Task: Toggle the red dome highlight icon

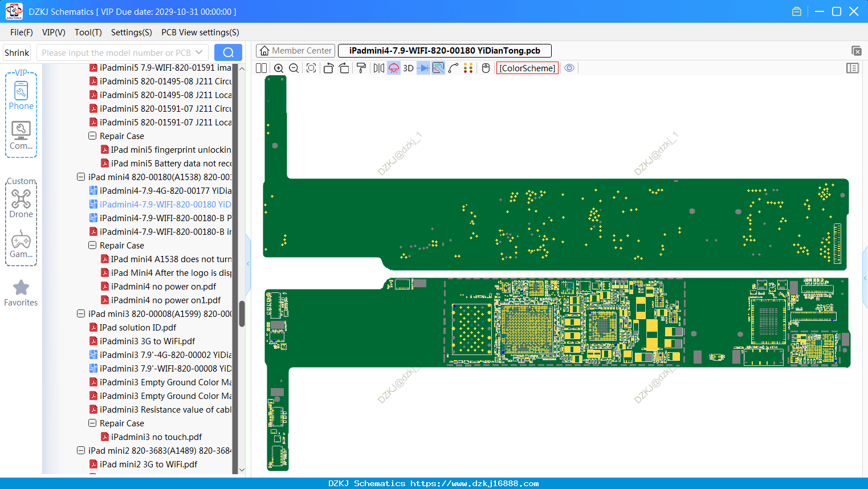Action: (394, 68)
